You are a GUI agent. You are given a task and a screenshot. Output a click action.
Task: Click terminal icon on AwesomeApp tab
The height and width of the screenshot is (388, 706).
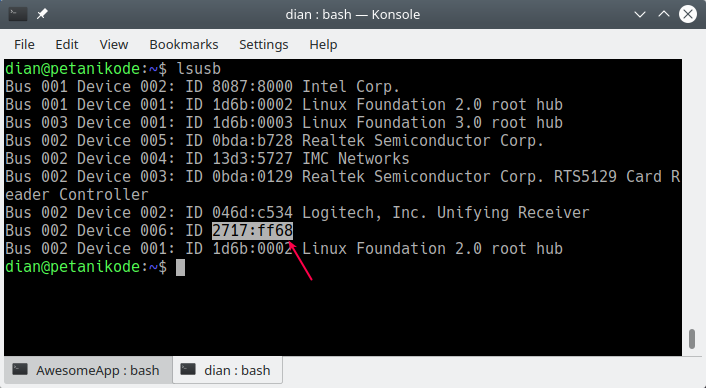(20, 370)
